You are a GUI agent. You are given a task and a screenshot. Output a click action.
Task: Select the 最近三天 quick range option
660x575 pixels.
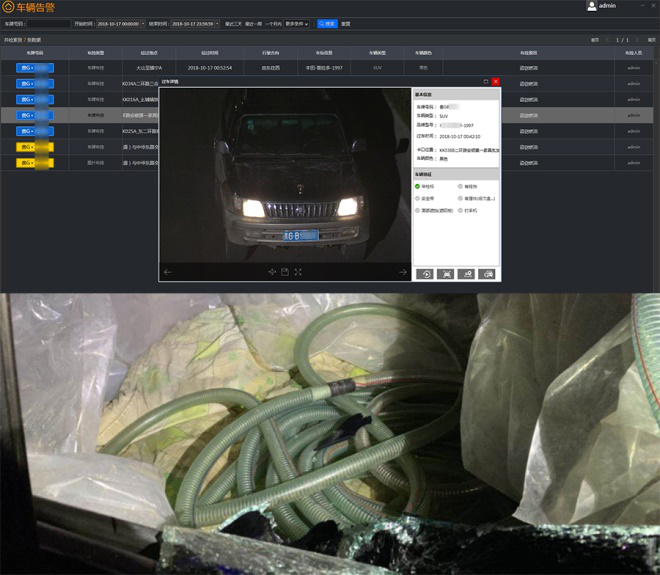234,23
